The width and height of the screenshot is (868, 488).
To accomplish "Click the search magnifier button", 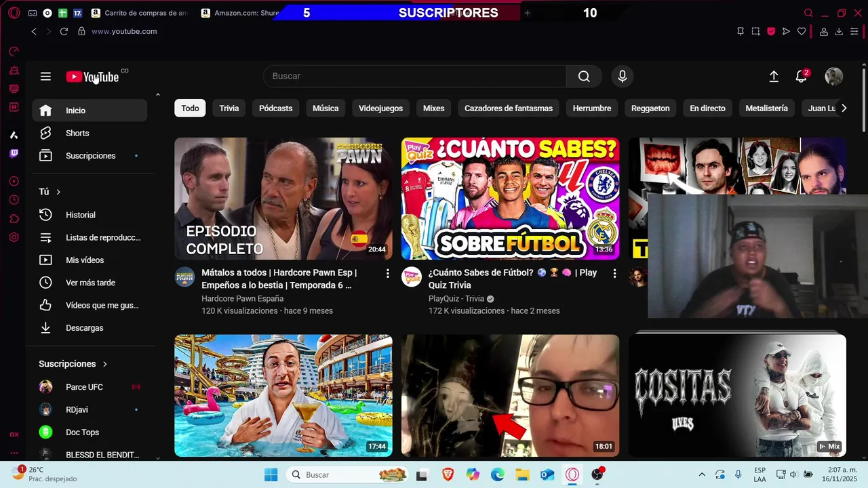I will click(584, 77).
